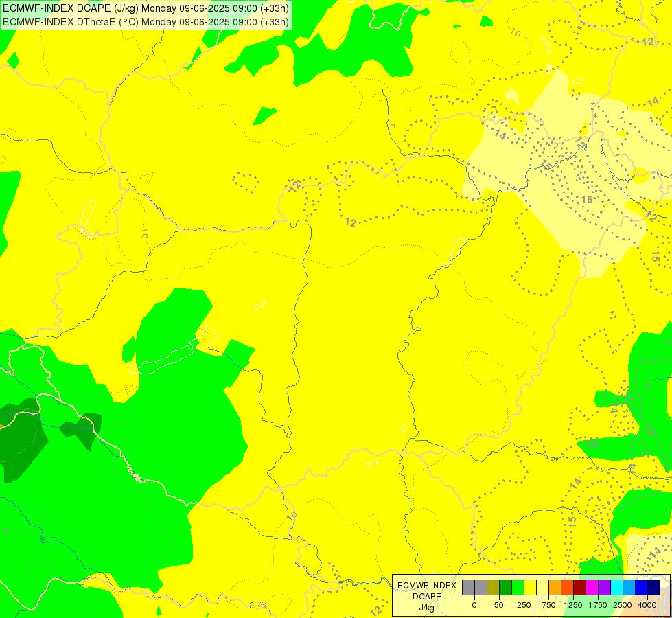The width and height of the screenshot is (672, 618).
Task: Click the ECMWF-INDEX DCAPE (J/kg) title line
Action: coord(146,8)
